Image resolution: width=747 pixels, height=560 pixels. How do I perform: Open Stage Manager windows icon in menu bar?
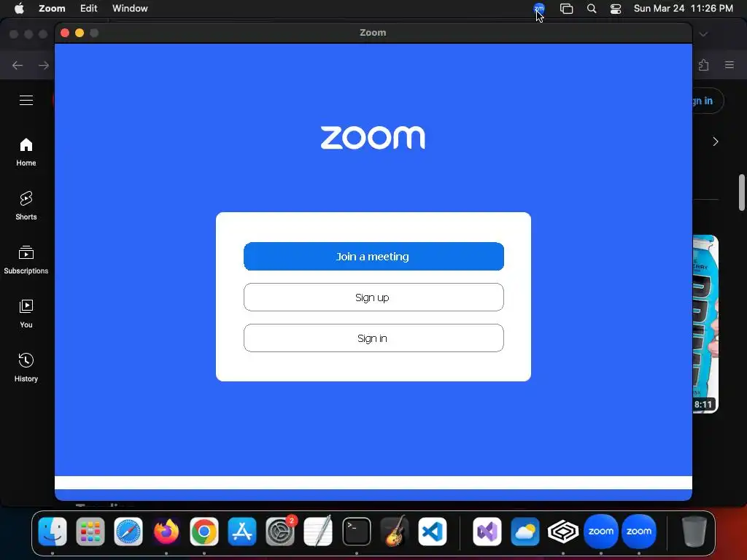point(566,9)
